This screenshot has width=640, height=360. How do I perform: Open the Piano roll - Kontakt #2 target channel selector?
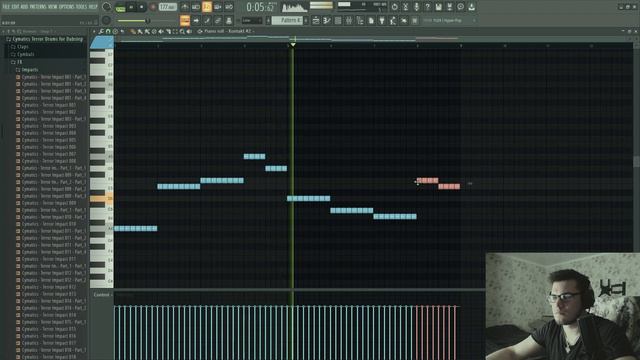[x=228, y=31]
